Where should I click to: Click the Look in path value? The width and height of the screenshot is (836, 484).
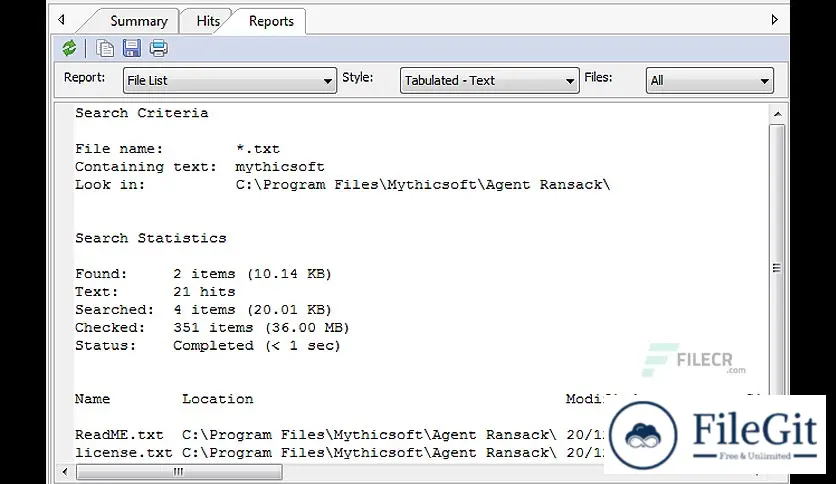coord(423,185)
